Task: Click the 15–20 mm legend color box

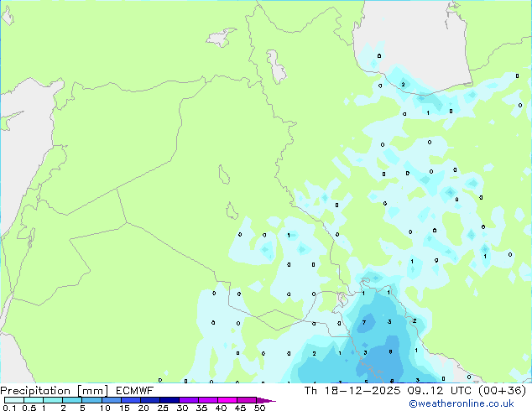Action: point(130,400)
